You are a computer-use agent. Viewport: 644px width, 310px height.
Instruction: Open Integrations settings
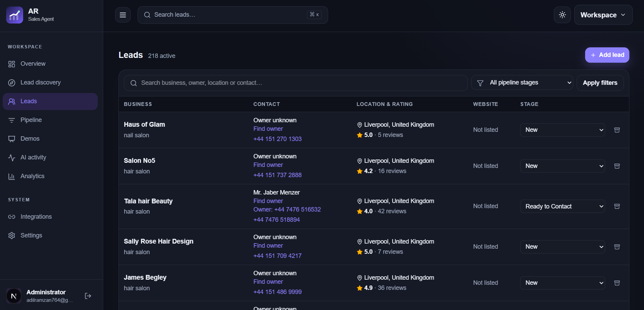[50, 217]
